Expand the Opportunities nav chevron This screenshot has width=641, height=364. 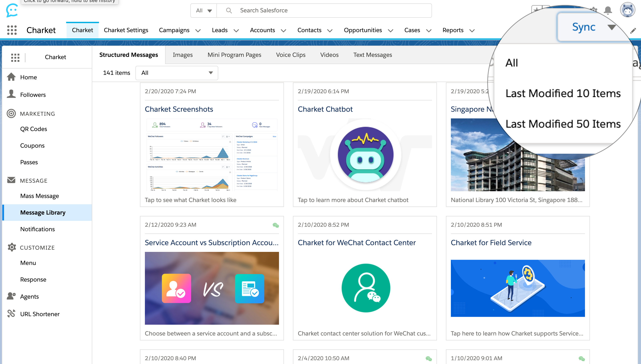click(x=390, y=31)
